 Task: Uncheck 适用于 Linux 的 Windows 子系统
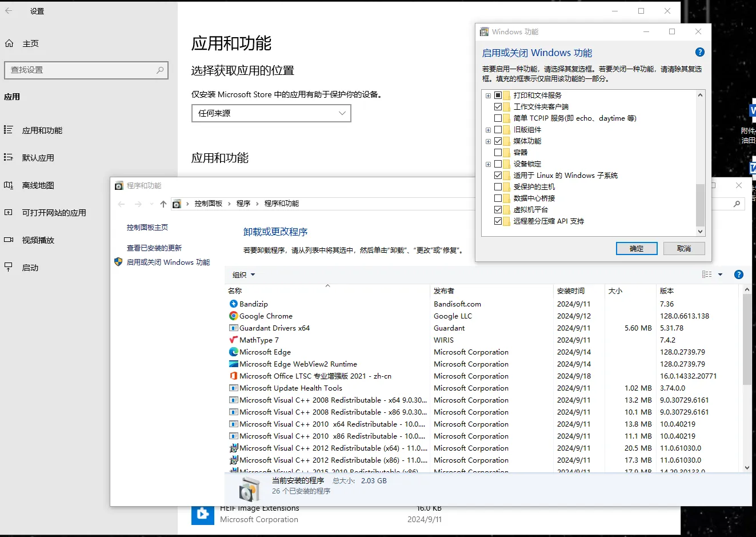pos(498,175)
